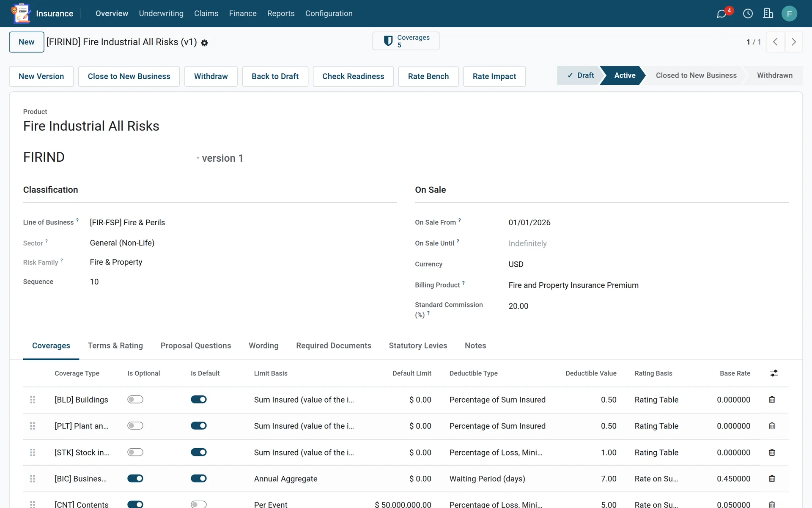Image resolution: width=812 pixels, height=508 pixels.
Task: Go to next record arrow
Action: tap(793, 42)
